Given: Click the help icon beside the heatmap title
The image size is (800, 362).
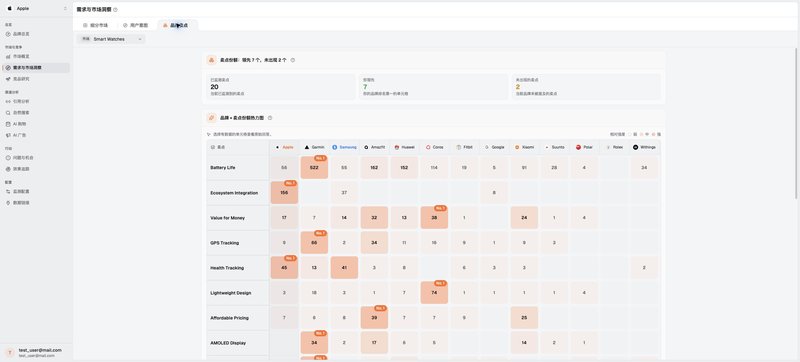Looking at the screenshot, I should coord(270,118).
